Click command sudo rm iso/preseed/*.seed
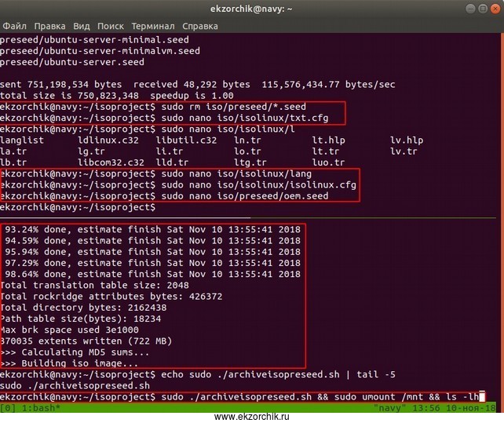Viewport: 504px width, 423px height. pyautogui.click(x=233, y=107)
